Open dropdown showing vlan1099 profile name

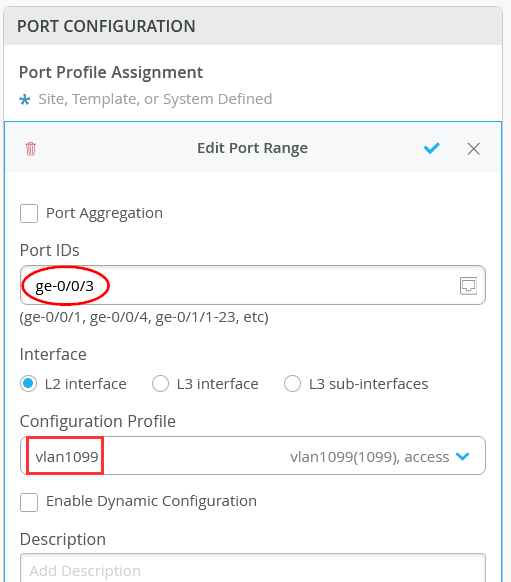[253, 455]
